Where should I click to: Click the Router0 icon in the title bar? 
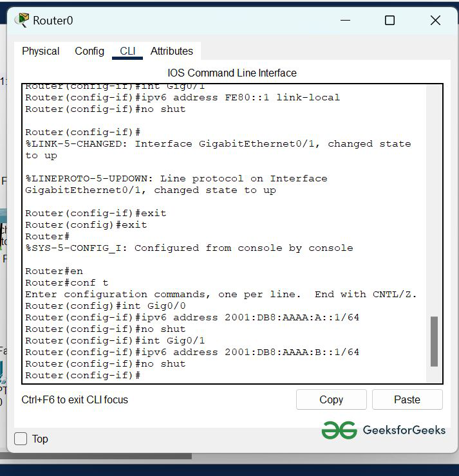(x=23, y=21)
